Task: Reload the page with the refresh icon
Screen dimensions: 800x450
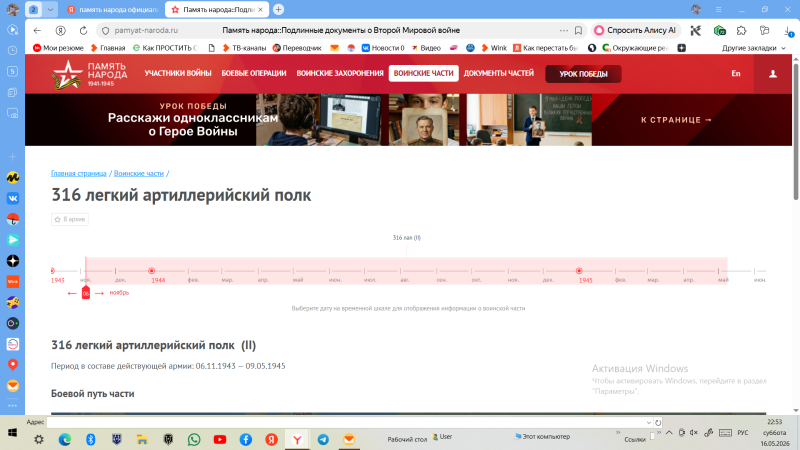Action: click(x=83, y=31)
